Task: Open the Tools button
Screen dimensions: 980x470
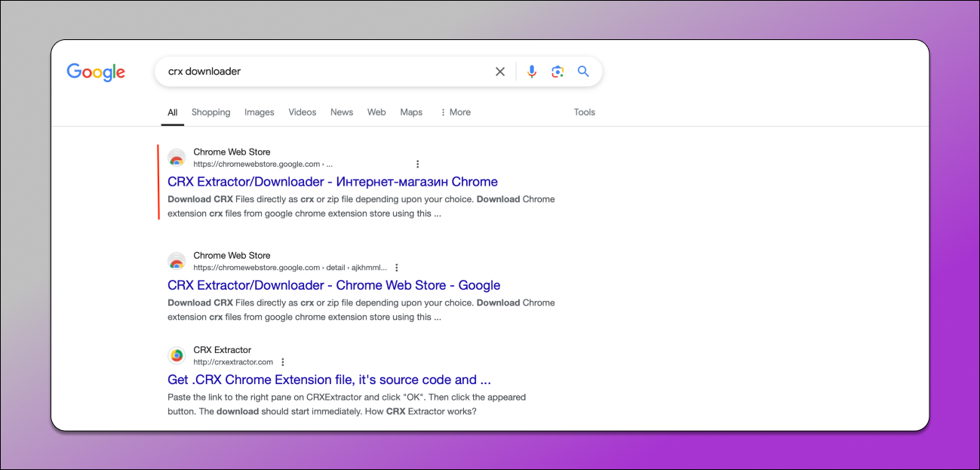Action: click(x=585, y=112)
